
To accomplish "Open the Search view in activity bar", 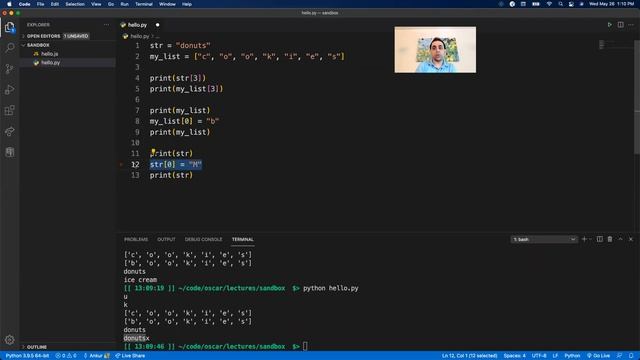I will tap(9, 48).
